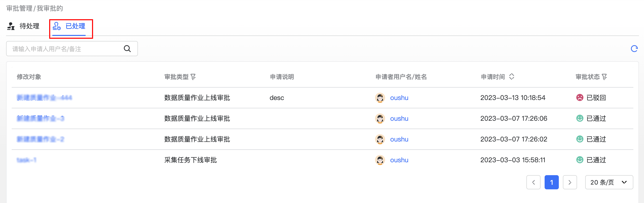The image size is (644, 203).
Task: Open the 审批状态 filter icon
Action: coord(604,77)
